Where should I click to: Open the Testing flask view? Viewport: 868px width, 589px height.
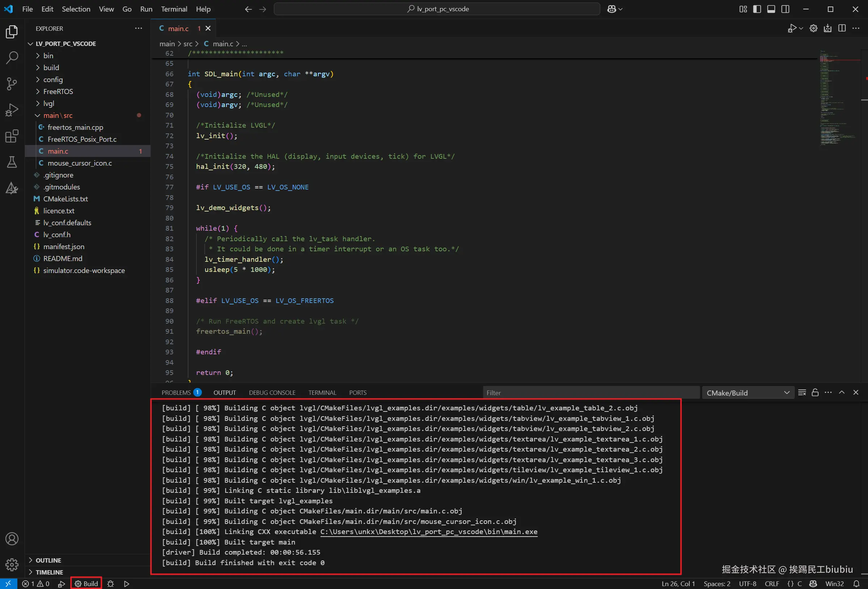click(x=12, y=162)
